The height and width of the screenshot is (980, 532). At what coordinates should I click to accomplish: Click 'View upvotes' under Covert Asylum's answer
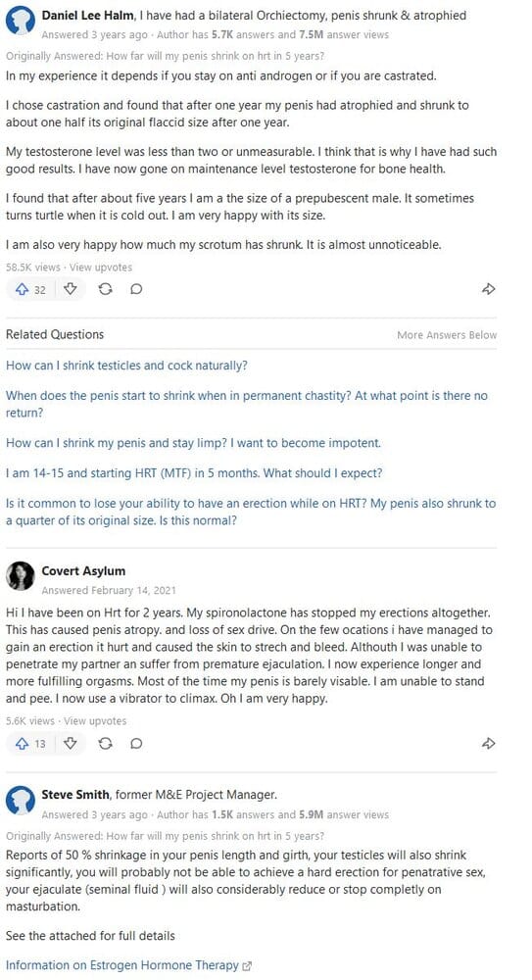(95, 720)
